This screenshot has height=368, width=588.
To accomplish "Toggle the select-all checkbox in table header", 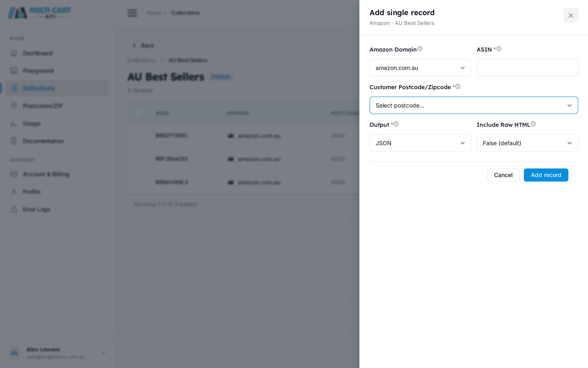I will 138,113.
